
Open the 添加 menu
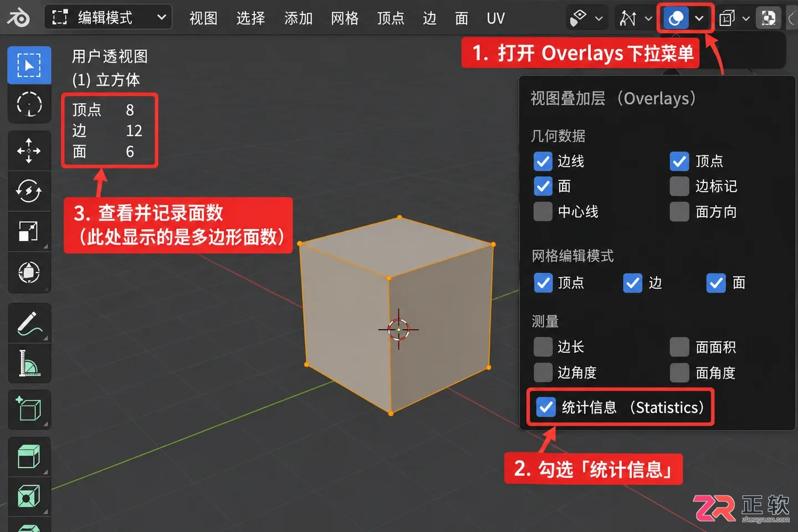pyautogui.click(x=299, y=18)
